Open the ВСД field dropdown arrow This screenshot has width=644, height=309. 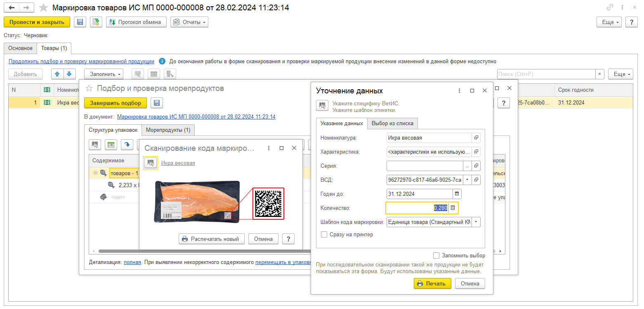[x=467, y=180]
